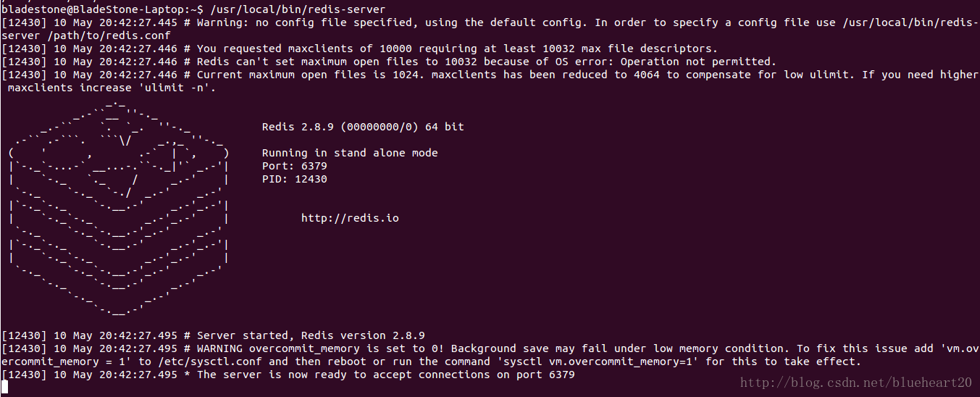Image resolution: width=980 pixels, height=397 pixels.
Task: Click the "Server started, Redis version 2.8.9" line
Action: pyautogui.click(x=311, y=335)
